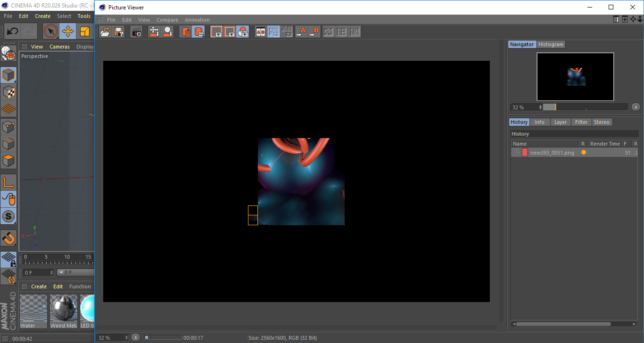Click the Open image icon in Picture Viewer
Image resolution: width=644 pixels, height=343 pixels.
106,32
